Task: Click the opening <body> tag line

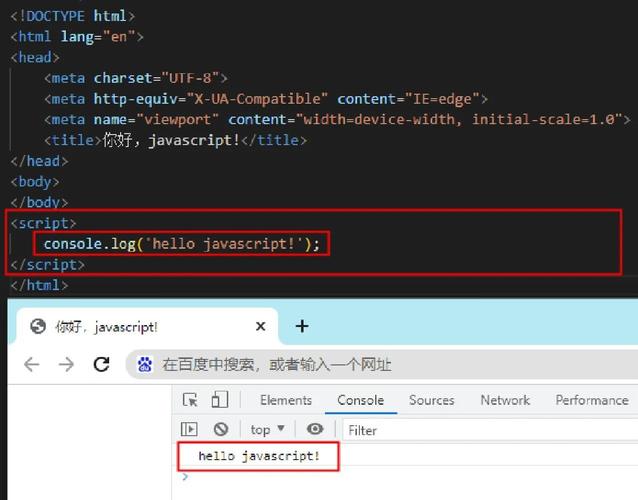Action: (35, 182)
